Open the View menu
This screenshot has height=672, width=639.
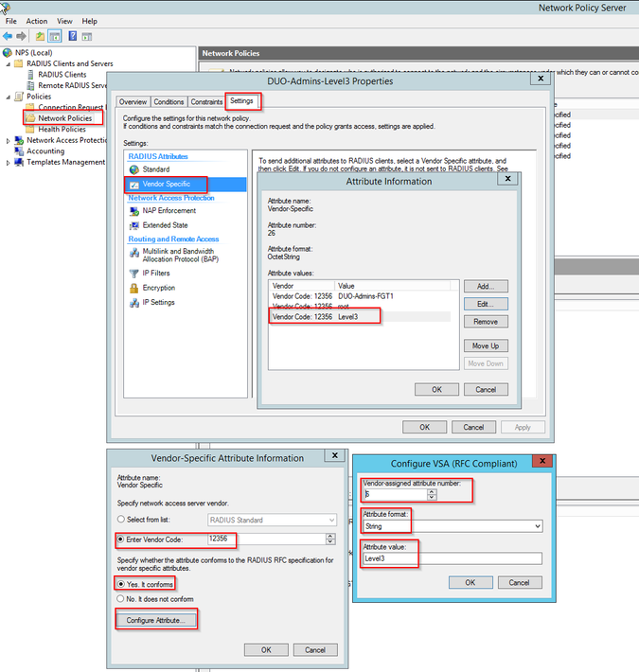64,21
